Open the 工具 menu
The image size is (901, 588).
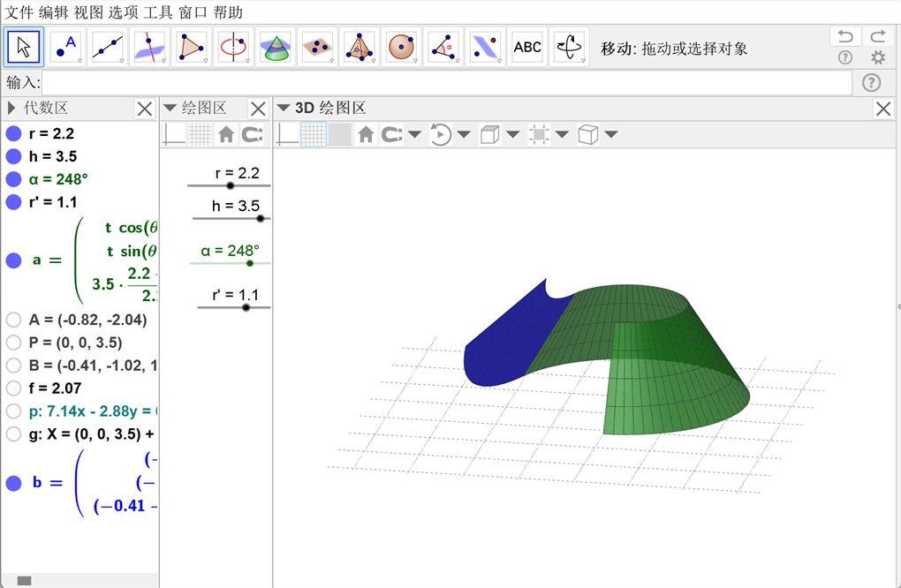pyautogui.click(x=158, y=12)
